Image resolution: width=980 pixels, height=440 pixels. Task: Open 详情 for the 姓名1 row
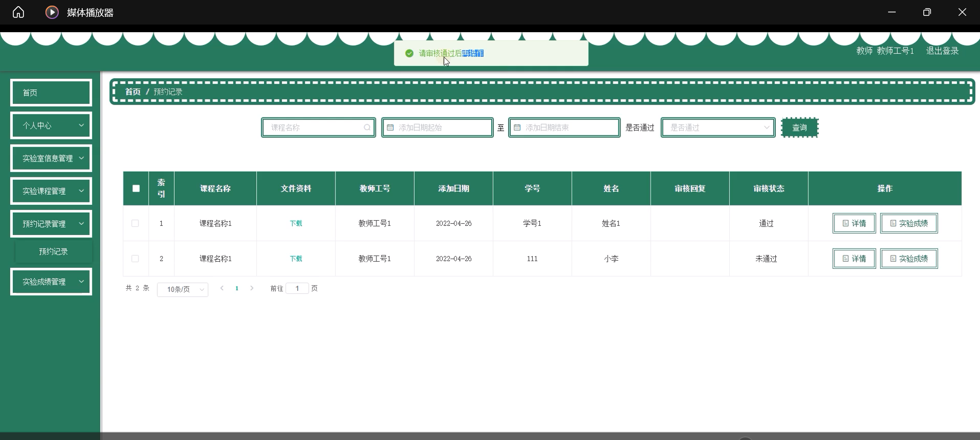click(x=854, y=223)
